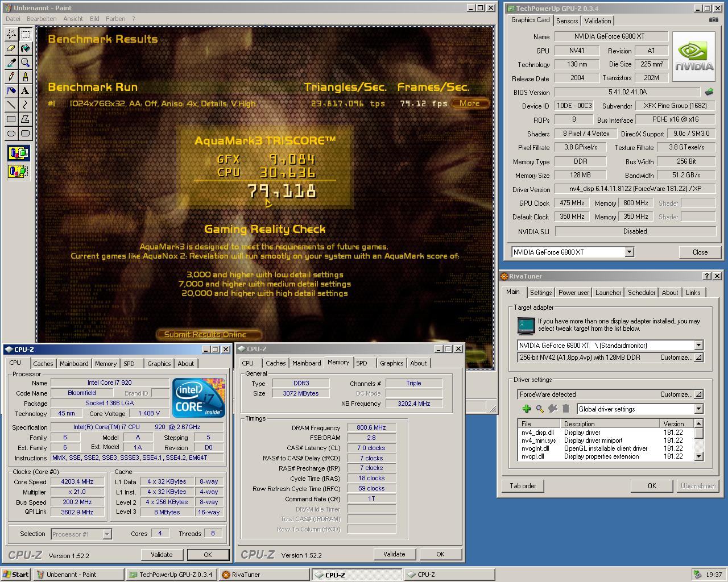Select the Rectangle shape tool
Screen dimensions: 728x582
(11, 119)
